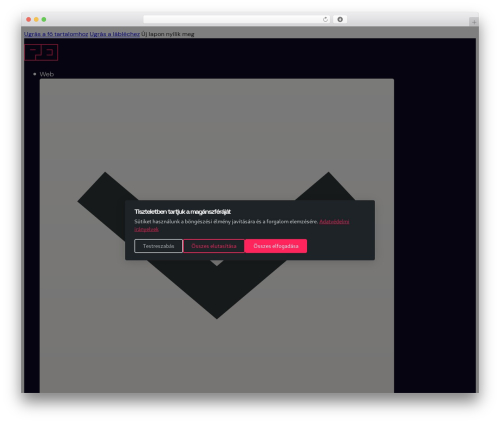Click the Új lapon nyílik meg text

[x=168, y=34]
